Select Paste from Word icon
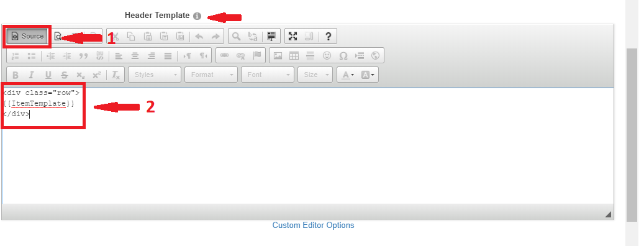 pyautogui.click(x=180, y=36)
